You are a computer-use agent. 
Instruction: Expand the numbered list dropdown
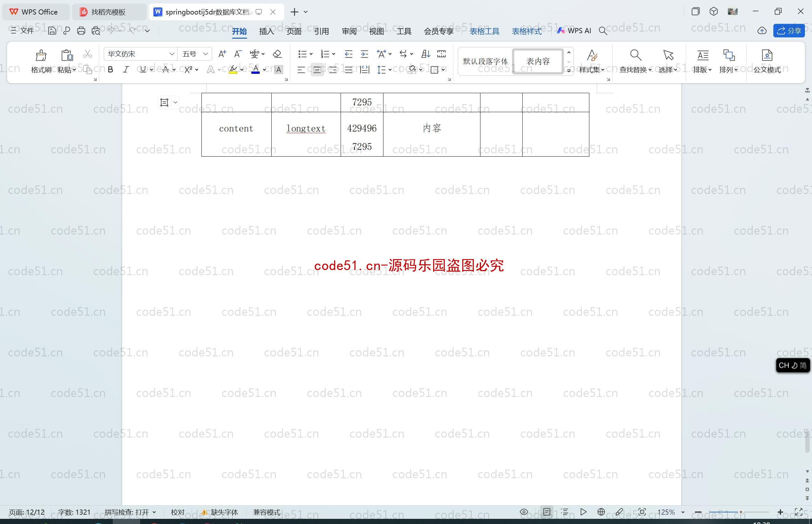pos(334,54)
